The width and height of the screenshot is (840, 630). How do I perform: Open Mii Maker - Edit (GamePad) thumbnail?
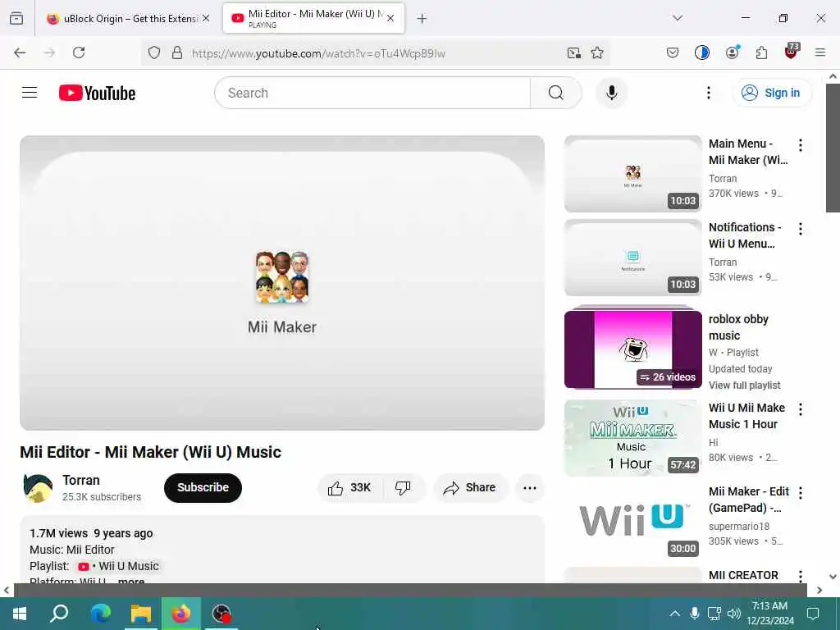pos(632,521)
